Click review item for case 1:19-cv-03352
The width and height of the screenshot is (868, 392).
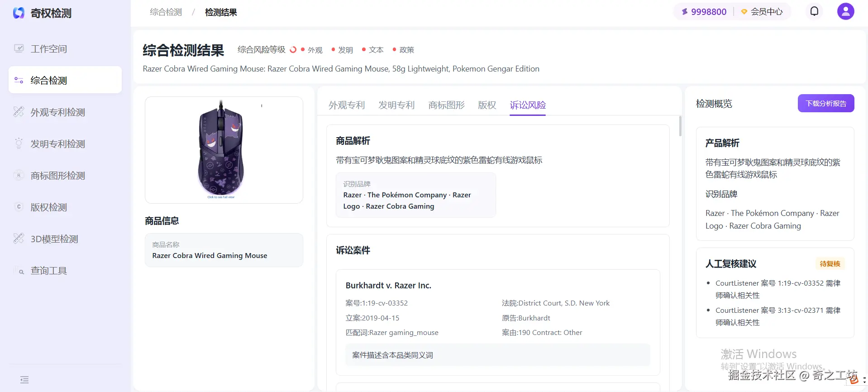pos(777,289)
